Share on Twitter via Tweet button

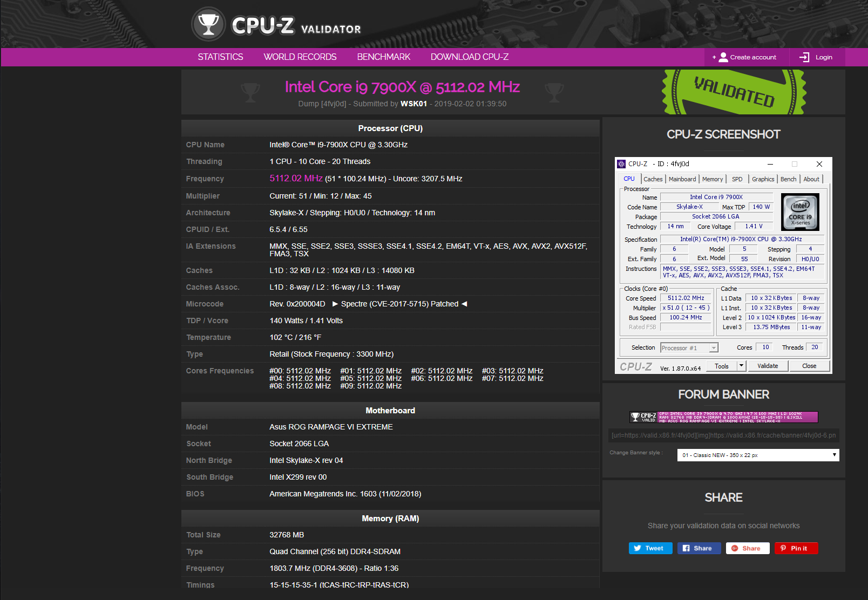[650, 548]
